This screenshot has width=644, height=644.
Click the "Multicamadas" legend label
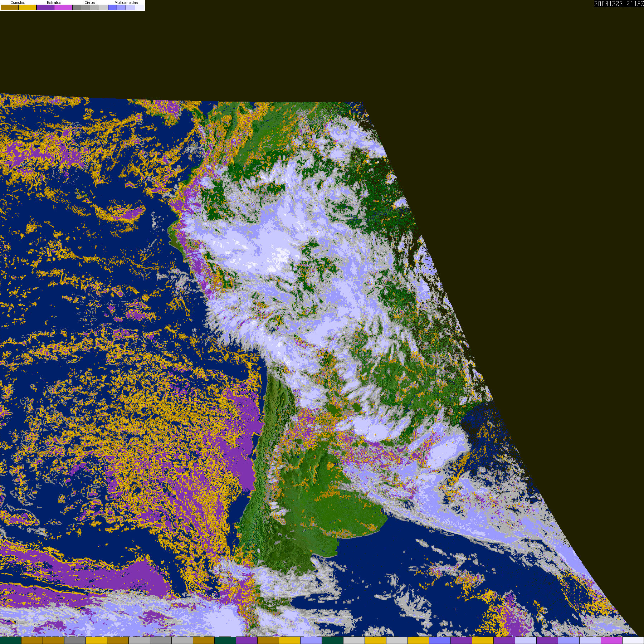coord(126,3)
